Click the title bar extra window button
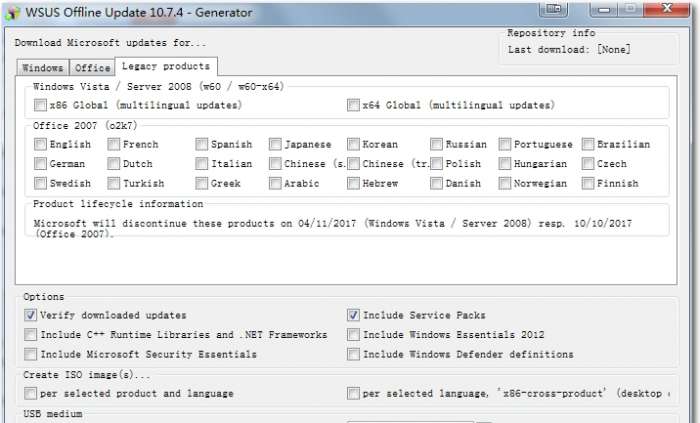Viewport: 700px width, 423px height. (554, 8)
